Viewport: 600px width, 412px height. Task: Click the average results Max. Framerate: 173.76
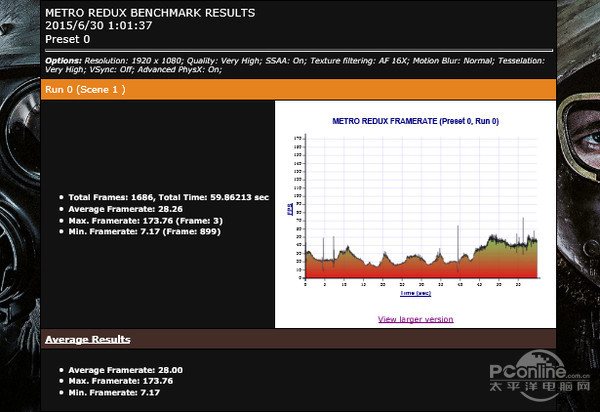coord(121,381)
